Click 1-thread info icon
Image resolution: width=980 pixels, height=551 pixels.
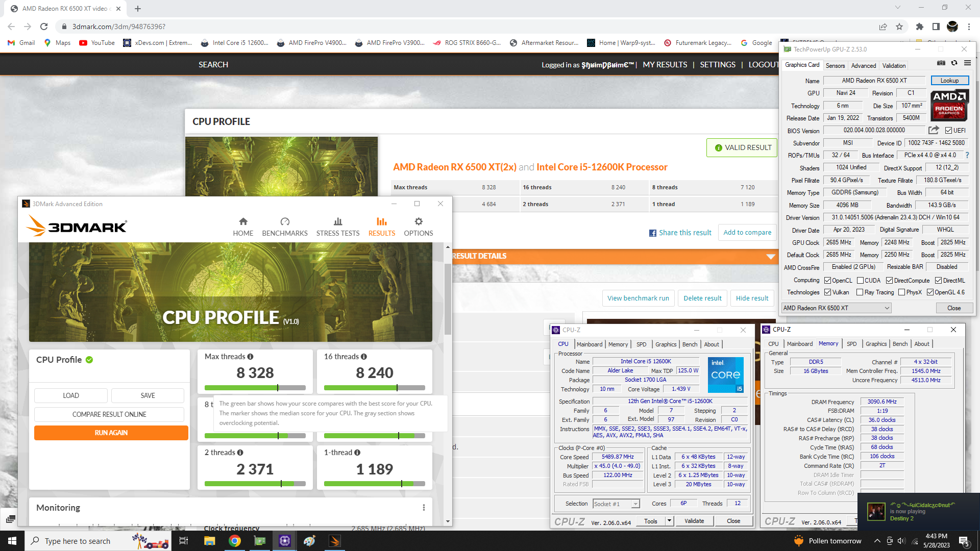357,453
